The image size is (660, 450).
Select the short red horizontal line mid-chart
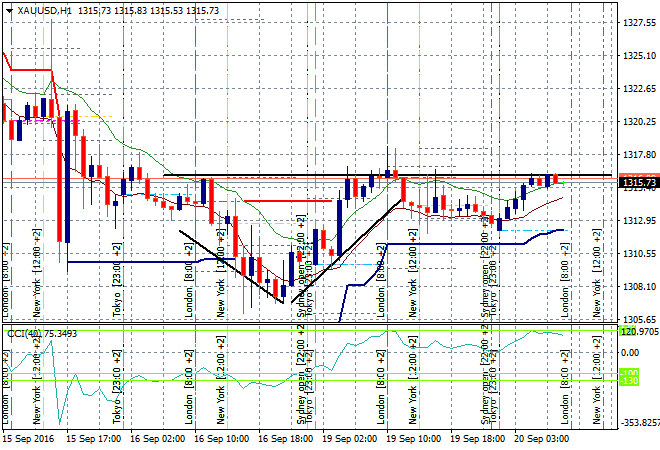(x=288, y=201)
